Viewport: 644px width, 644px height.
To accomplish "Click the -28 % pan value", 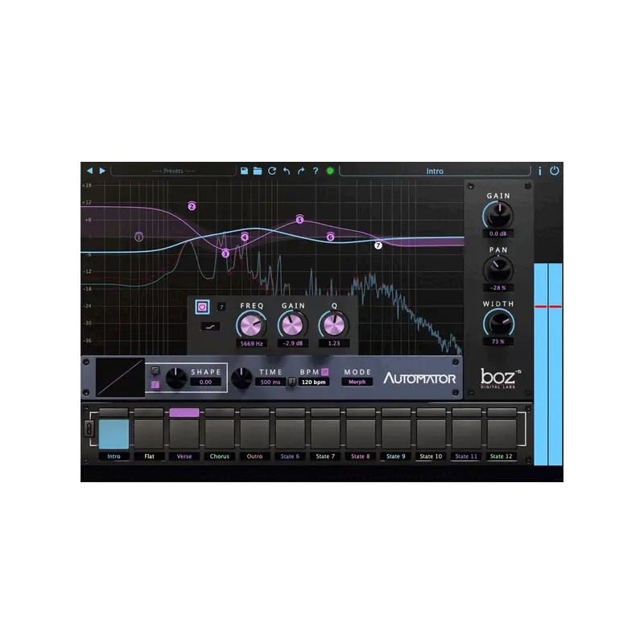I will [498, 288].
